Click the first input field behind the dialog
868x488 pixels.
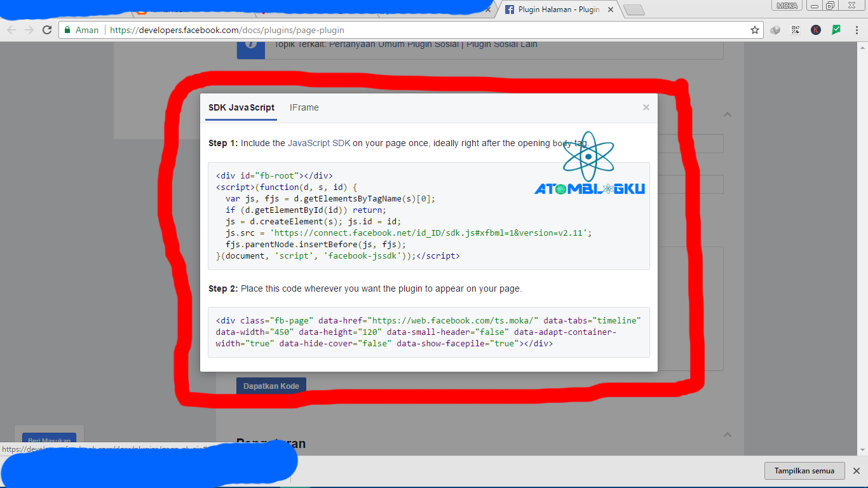pos(691,144)
